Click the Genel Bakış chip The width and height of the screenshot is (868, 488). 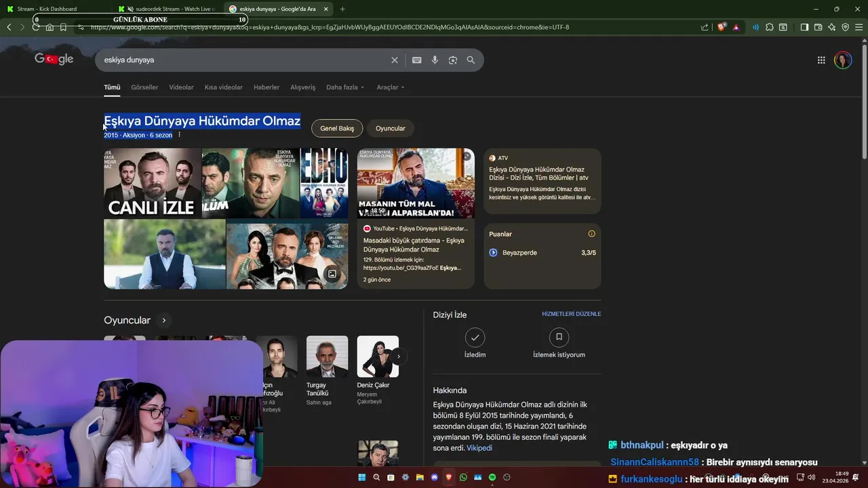[x=337, y=128]
